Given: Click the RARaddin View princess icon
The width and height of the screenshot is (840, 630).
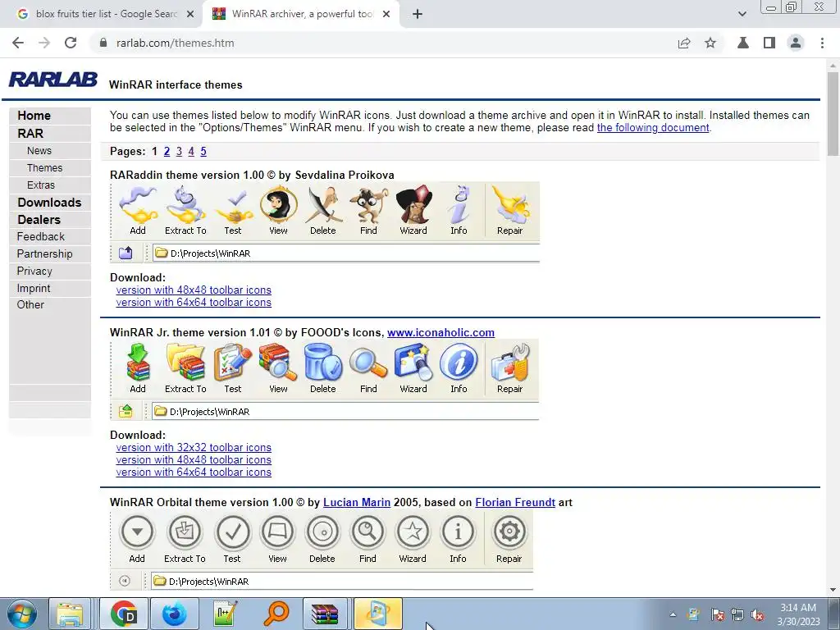Looking at the screenshot, I should pyautogui.click(x=279, y=204).
